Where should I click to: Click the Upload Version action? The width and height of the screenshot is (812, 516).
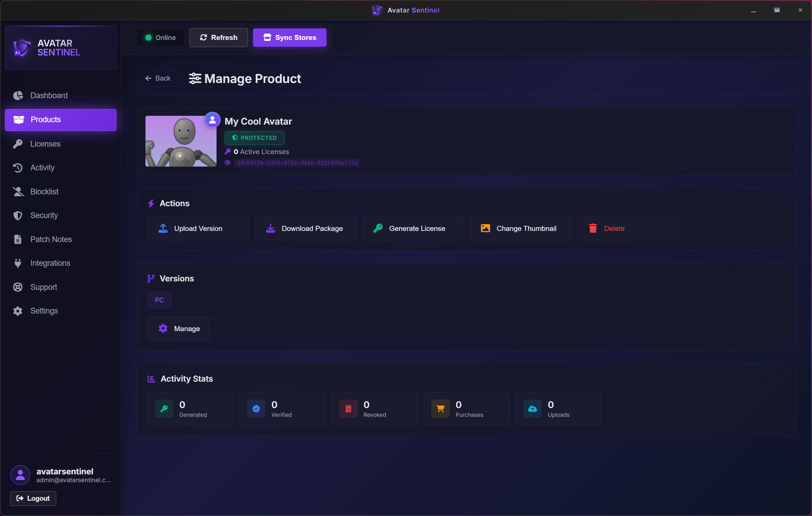pyautogui.click(x=198, y=228)
